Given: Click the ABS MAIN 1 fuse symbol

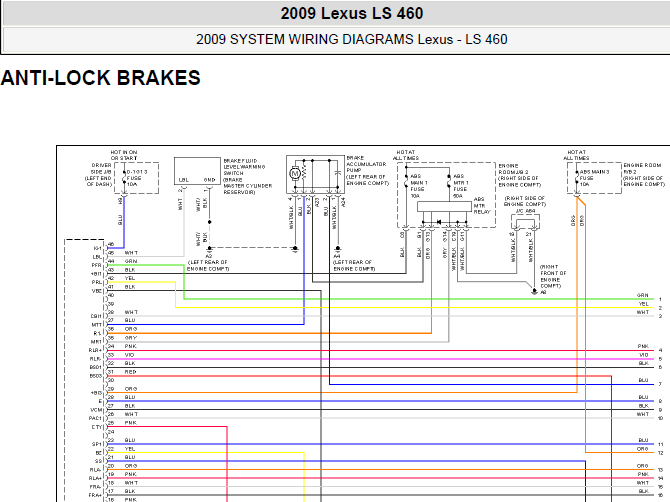Looking at the screenshot, I should pos(406,181).
